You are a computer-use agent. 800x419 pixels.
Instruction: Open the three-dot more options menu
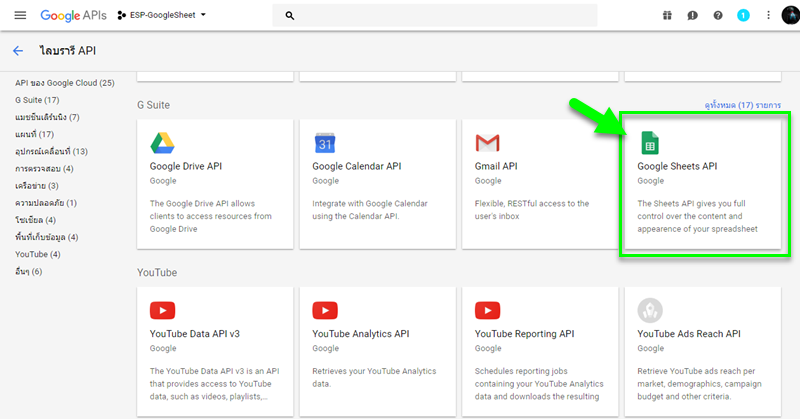768,15
